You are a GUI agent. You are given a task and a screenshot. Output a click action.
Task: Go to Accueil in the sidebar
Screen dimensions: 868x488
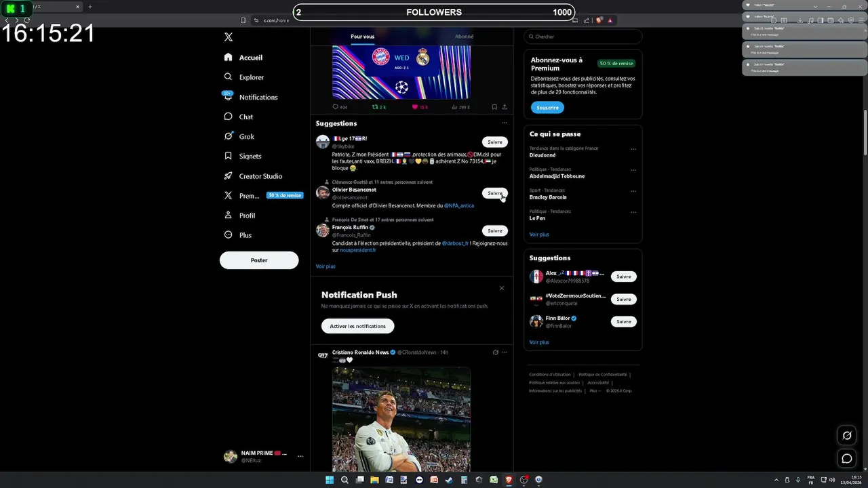[243, 58]
